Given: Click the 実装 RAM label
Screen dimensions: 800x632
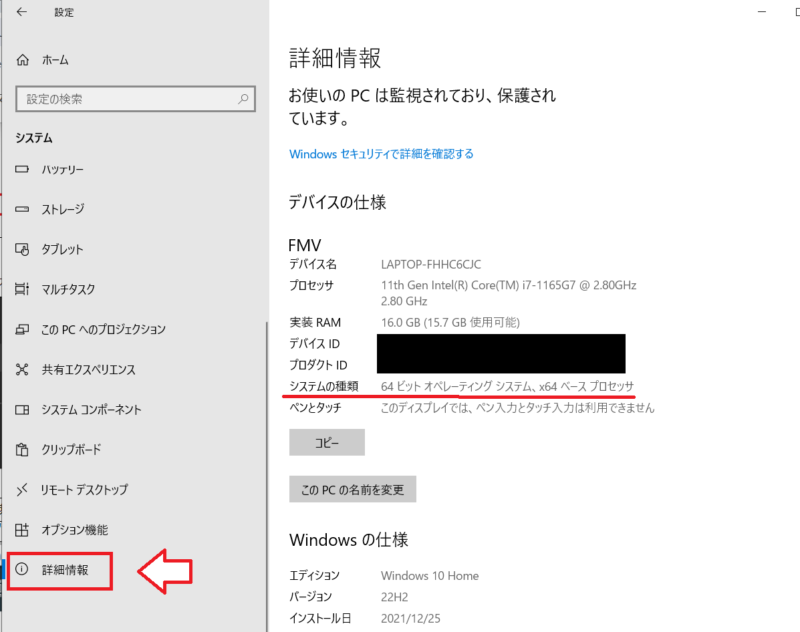Looking at the screenshot, I should [315, 322].
